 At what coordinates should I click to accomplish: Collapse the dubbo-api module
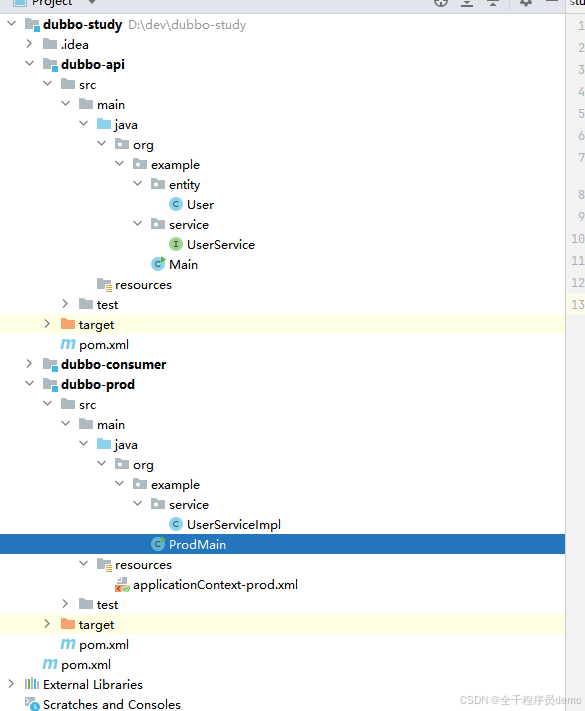[x=29, y=63]
